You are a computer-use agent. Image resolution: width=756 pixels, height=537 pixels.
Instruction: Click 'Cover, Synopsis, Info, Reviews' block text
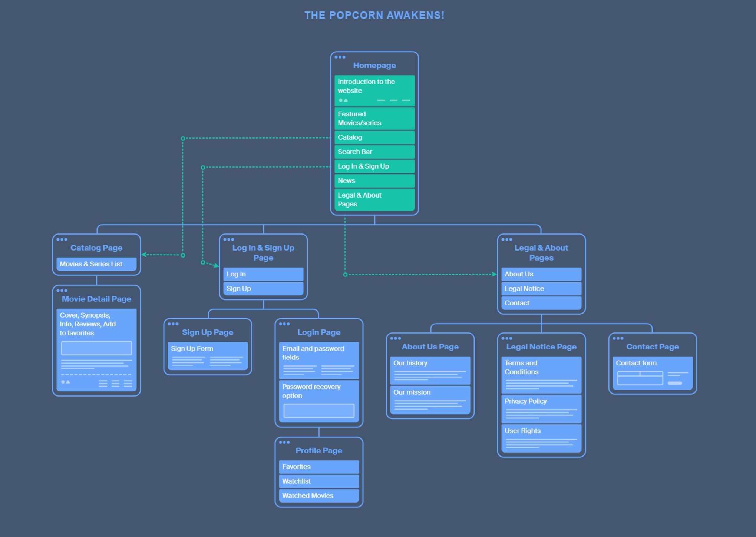click(88, 324)
